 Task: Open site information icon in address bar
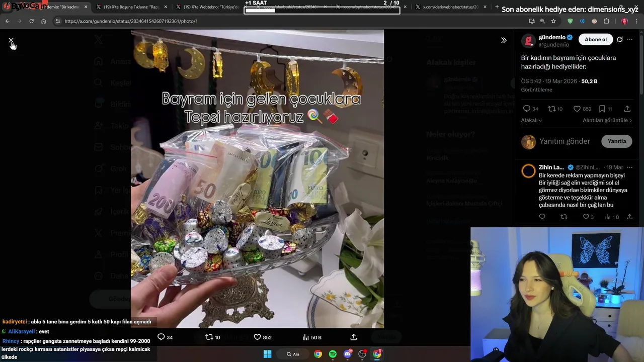point(58,21)
